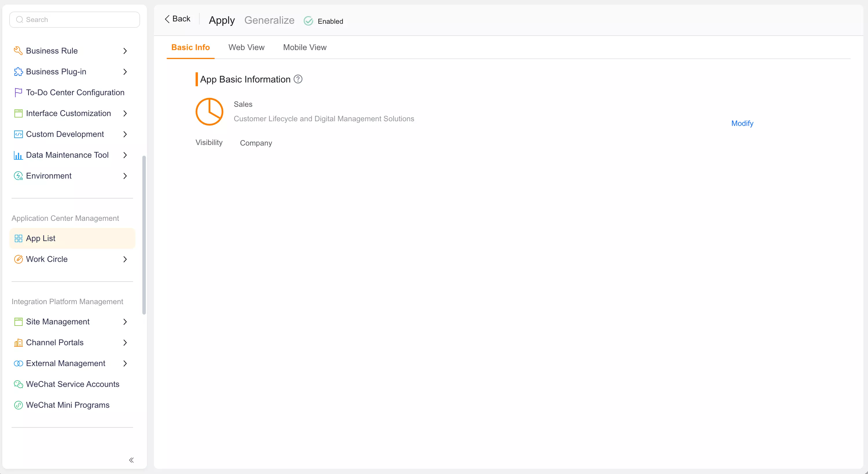The image size is (868, 474).
Task: Click the Channel Portals building icon
Action: (18, 343)
